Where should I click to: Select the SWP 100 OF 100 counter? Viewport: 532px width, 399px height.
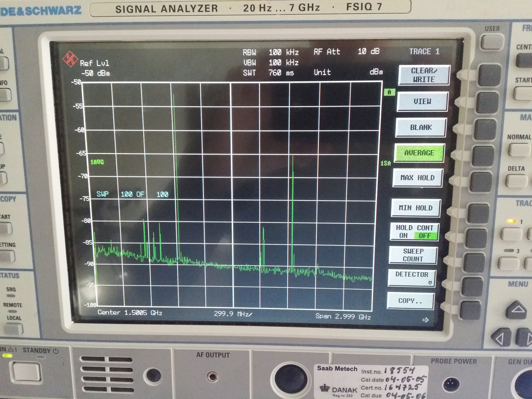[132, 194]
